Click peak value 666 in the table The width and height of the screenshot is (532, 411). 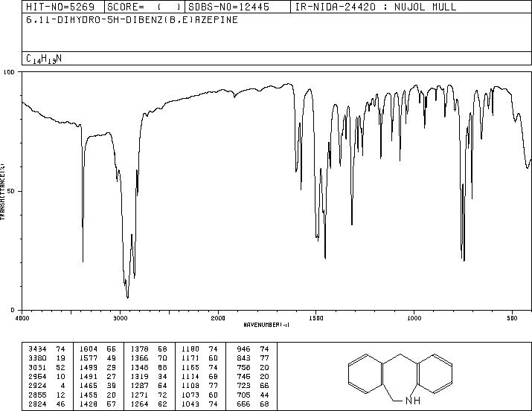[x=243, y=404]
